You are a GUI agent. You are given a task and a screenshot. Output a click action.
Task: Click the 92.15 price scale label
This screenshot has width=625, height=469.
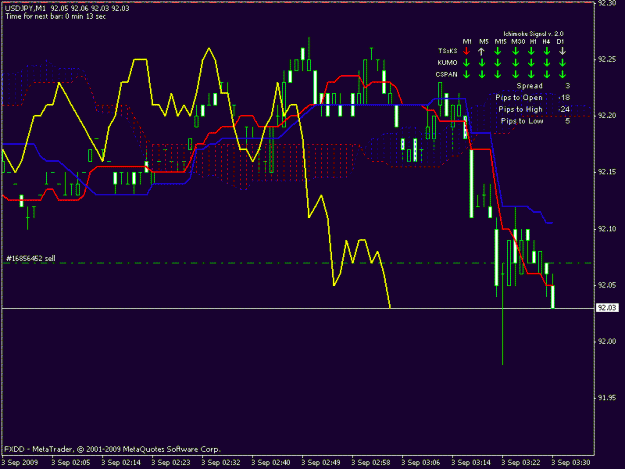click(x=607, y=172)
